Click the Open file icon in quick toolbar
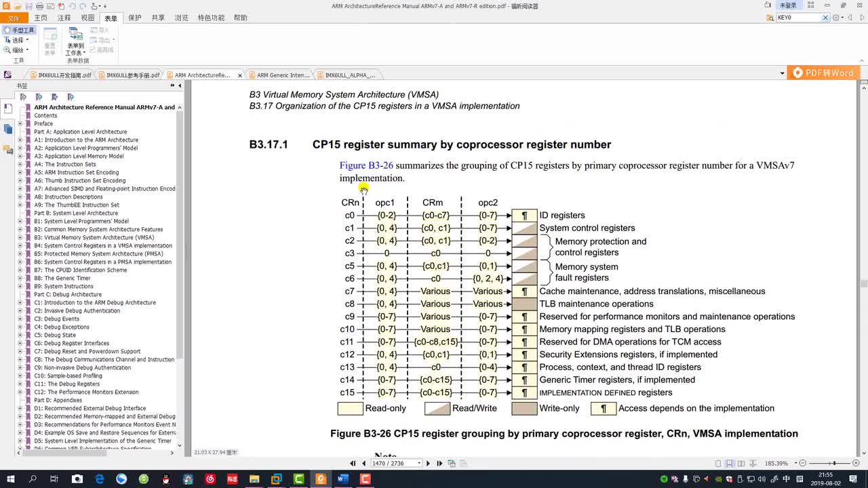 pyautogui.click(x=18, y=6)
